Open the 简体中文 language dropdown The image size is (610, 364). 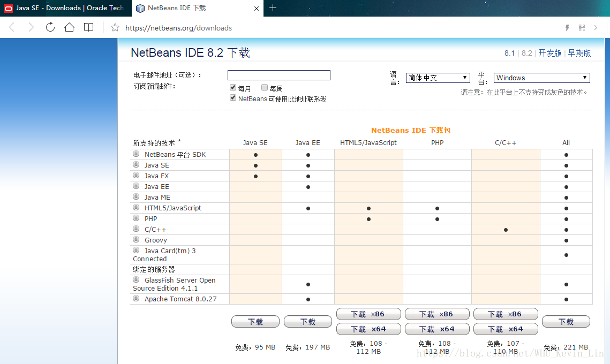[438, 78]
